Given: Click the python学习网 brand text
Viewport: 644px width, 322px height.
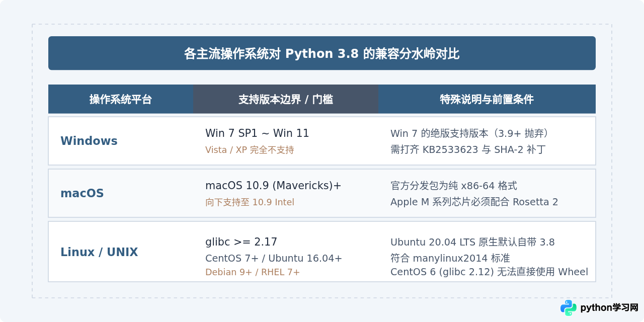Looking at the screenshot, I should (x=609, y=307).
